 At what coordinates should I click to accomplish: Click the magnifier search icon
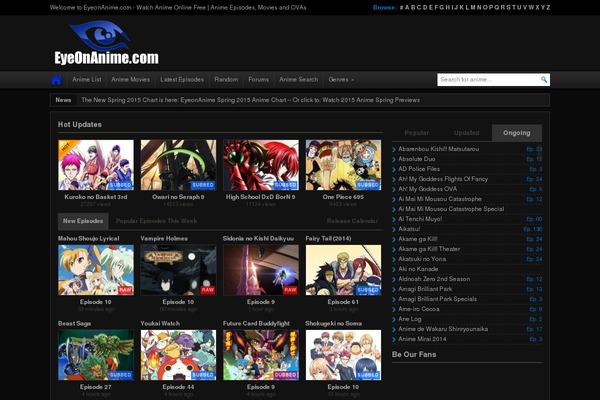click(544, 79)
